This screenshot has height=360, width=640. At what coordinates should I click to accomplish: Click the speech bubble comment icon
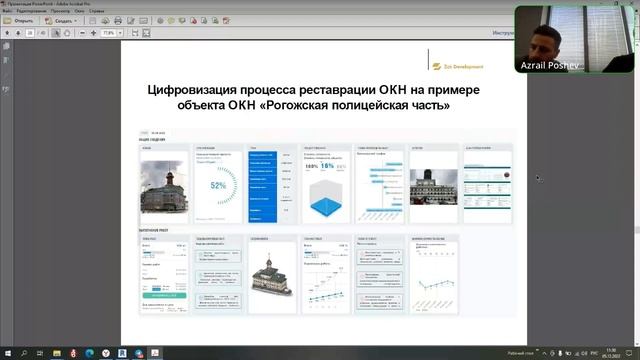click(182, 21)
